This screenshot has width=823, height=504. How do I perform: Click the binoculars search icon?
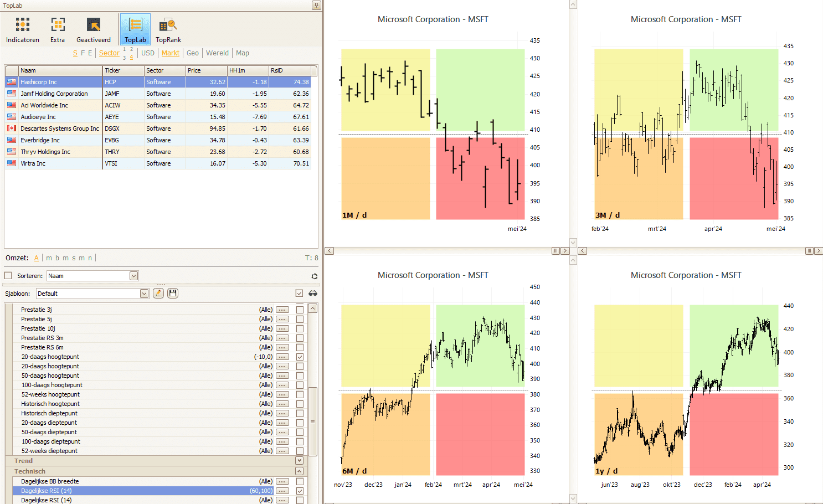click(x=313, y=294)
